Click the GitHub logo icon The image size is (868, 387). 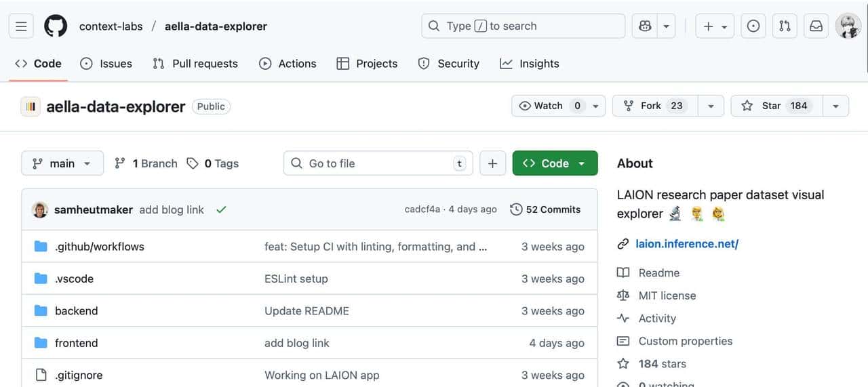56,26
